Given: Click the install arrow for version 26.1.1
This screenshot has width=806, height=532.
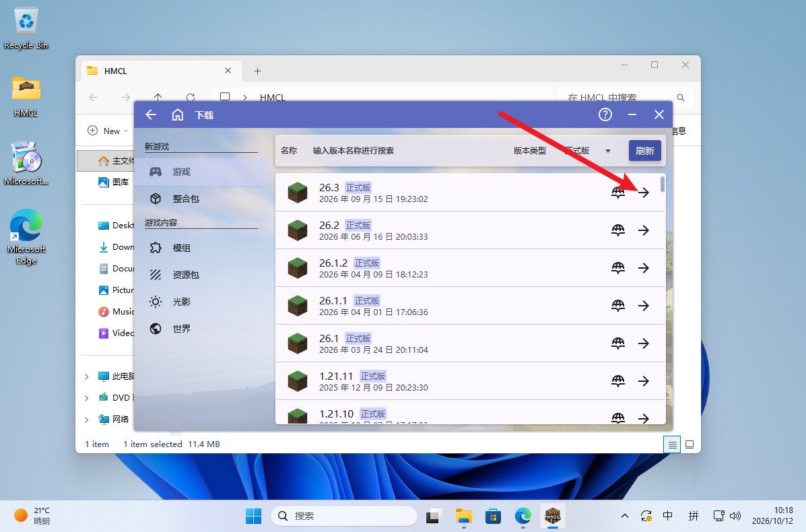Looking at the screenshot, I should (644, 306).
